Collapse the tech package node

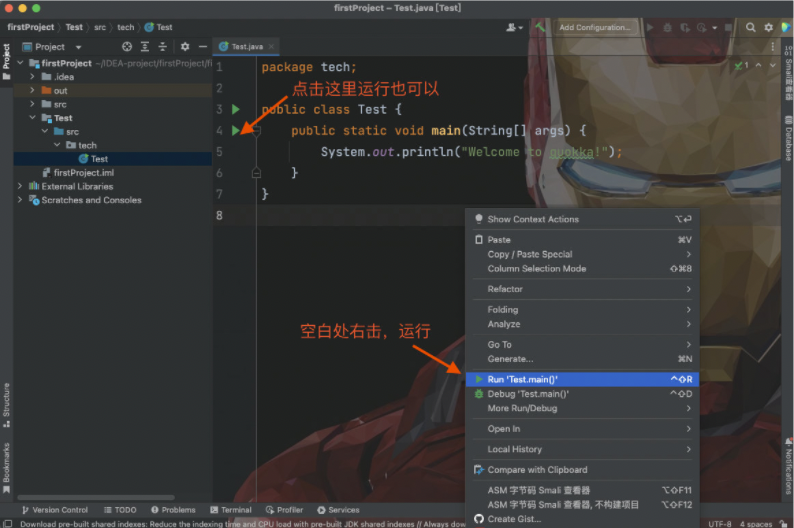[57, 145]
